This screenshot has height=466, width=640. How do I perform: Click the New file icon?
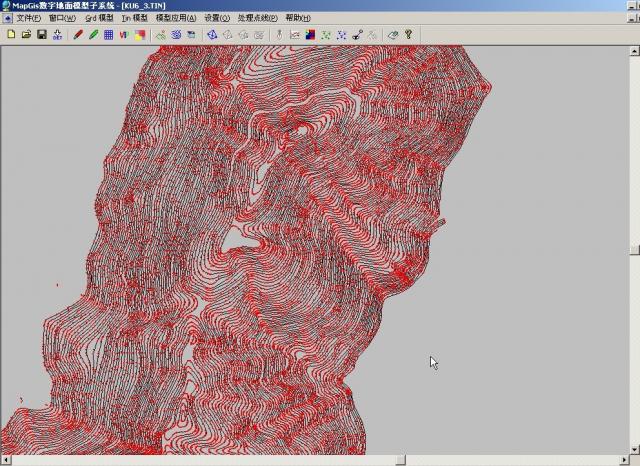11,34
